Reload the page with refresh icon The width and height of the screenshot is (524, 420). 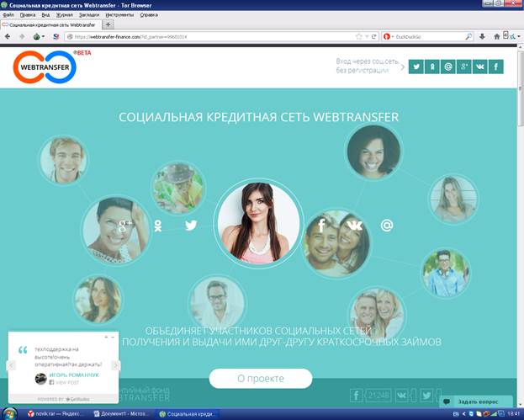(x=374, y=36)
